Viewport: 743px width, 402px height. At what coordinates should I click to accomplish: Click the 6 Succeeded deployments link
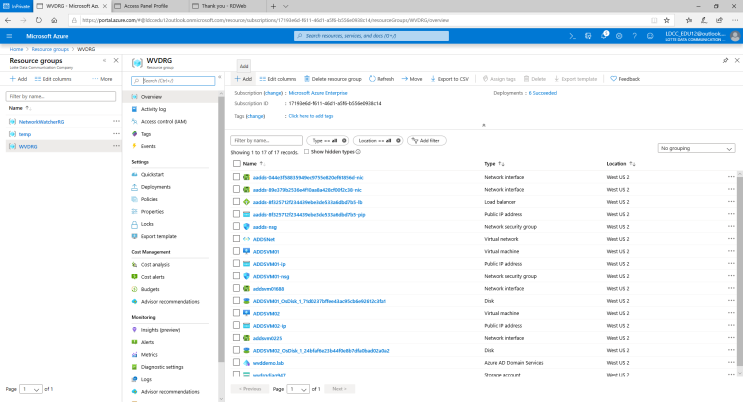pos(542,92)
